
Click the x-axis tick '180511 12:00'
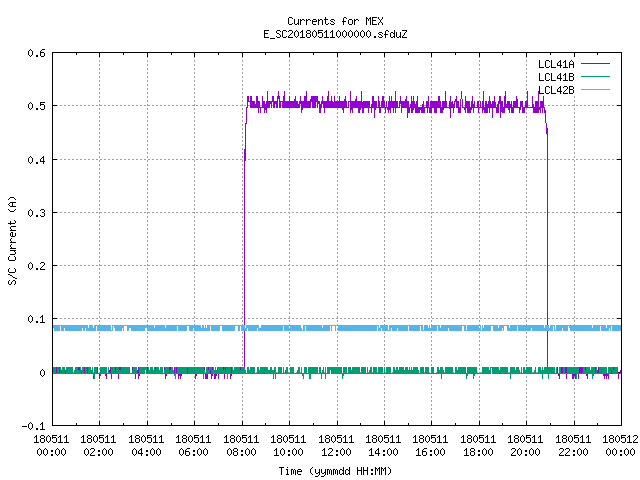click(x=336, y=446)
